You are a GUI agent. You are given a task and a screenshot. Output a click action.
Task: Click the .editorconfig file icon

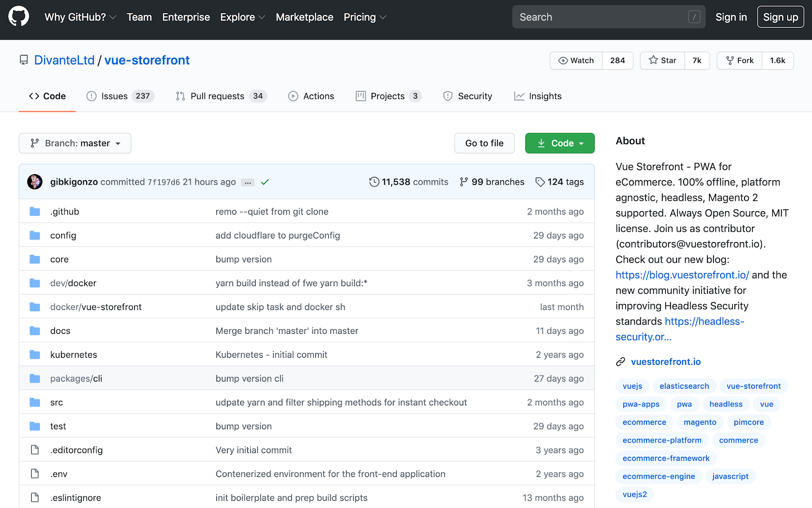35,450
